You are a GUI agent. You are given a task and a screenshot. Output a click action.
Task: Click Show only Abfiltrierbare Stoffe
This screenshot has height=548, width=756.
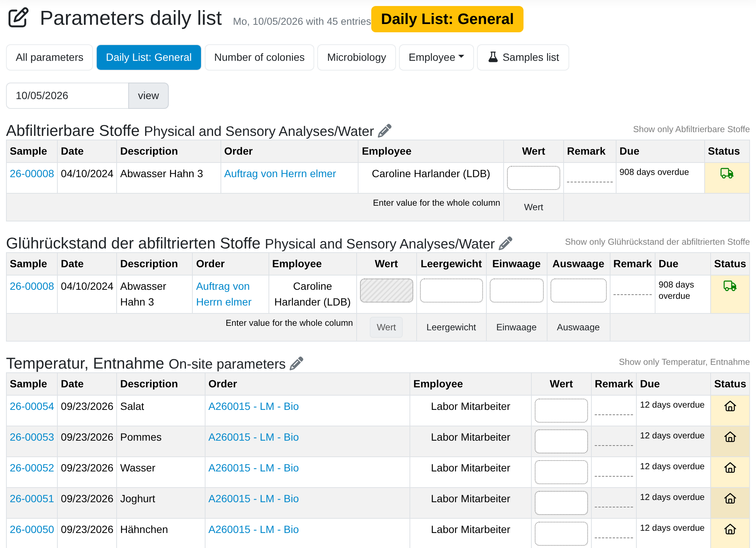[691, 129]
